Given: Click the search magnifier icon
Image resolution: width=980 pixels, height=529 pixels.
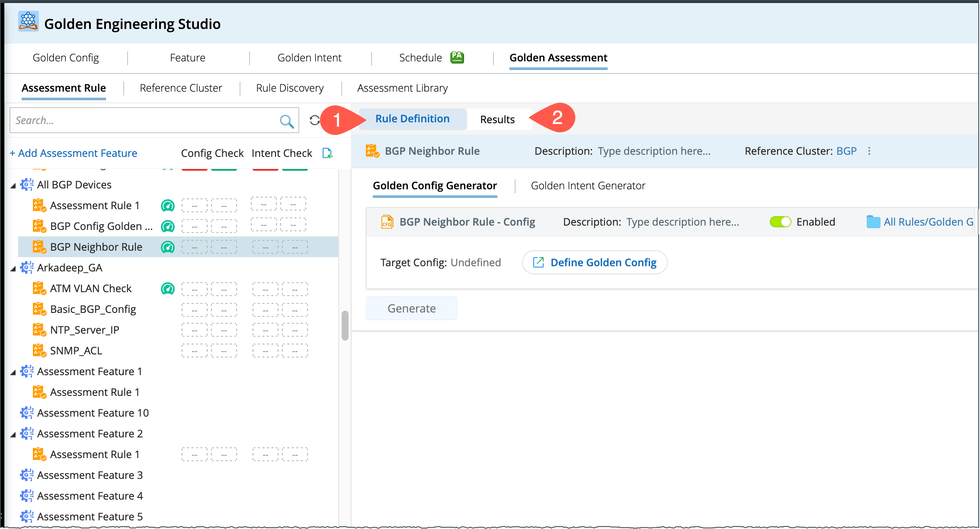Looking at the screenshot, I should (286, 121).
